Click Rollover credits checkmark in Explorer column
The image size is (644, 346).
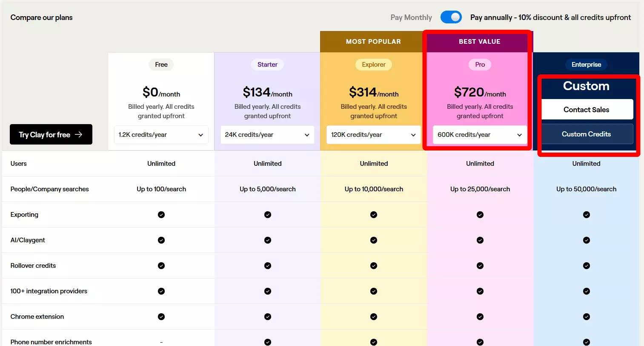374,266
